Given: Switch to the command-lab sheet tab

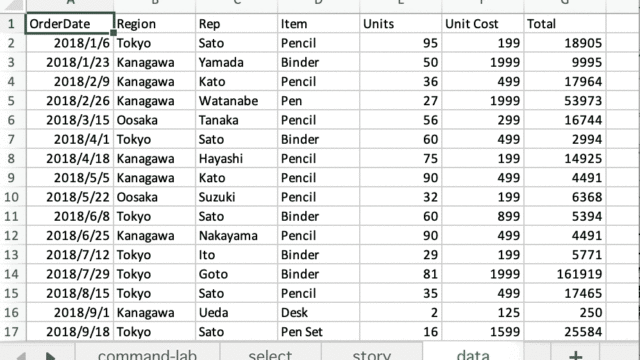Looking at the screenshot, I should (147, 353).
